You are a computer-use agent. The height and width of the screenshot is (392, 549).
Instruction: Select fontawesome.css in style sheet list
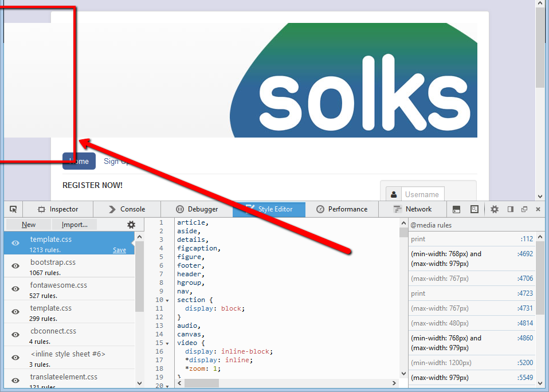69,289
